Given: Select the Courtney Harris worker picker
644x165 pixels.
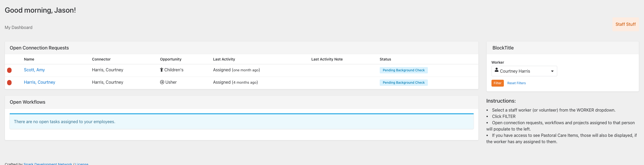Looking at the screenshot, I should point(524,71).
